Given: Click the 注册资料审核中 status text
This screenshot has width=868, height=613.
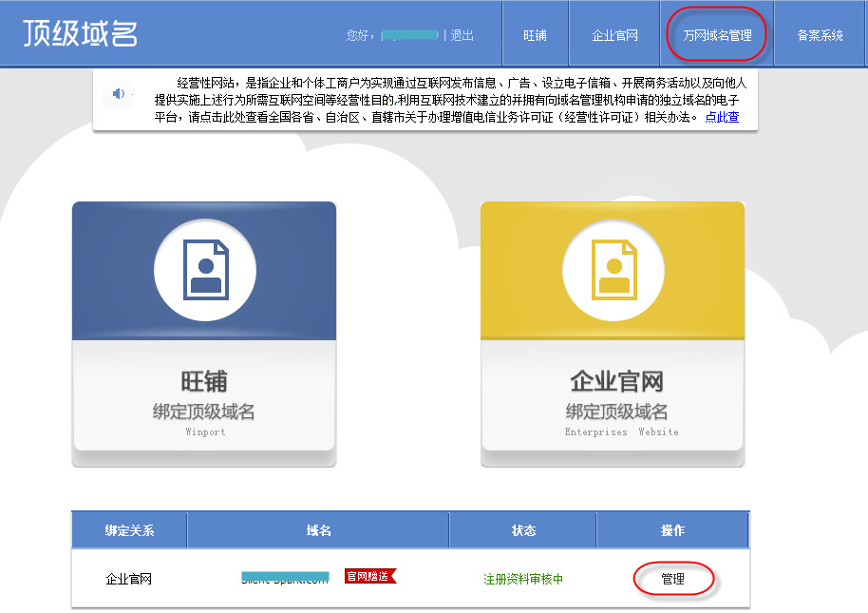Looking at the screenshot, I should 523,579.
